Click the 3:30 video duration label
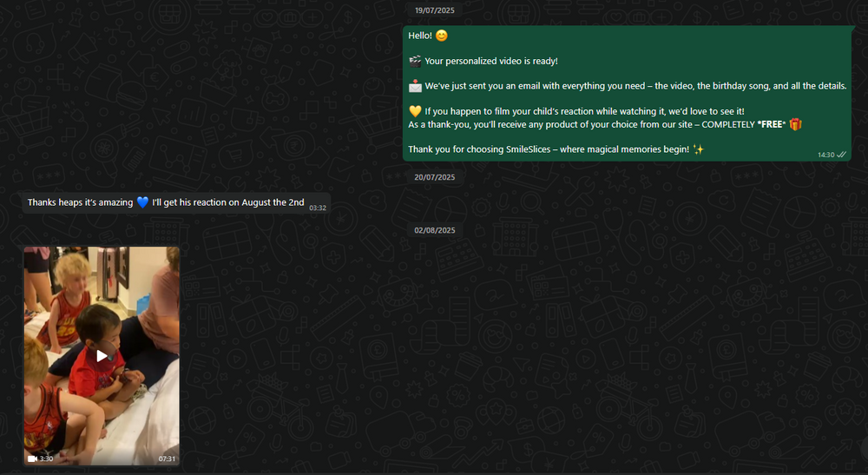 47,459
